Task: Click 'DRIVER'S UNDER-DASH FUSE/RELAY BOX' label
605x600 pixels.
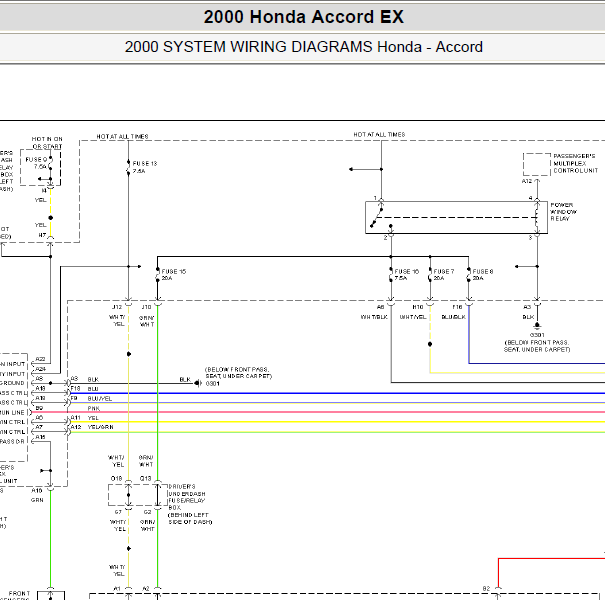Action: [187, 497]
